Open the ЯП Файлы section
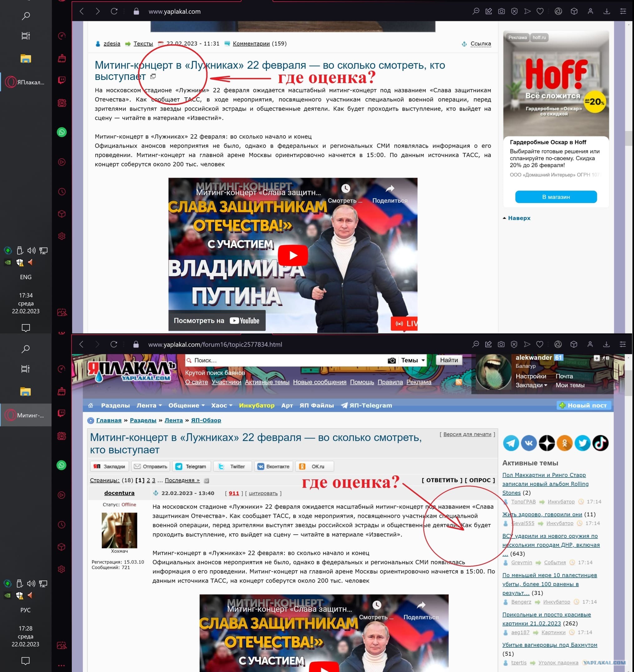The width and height of the screenshot is (634, 672). click(x=317, y=405)
